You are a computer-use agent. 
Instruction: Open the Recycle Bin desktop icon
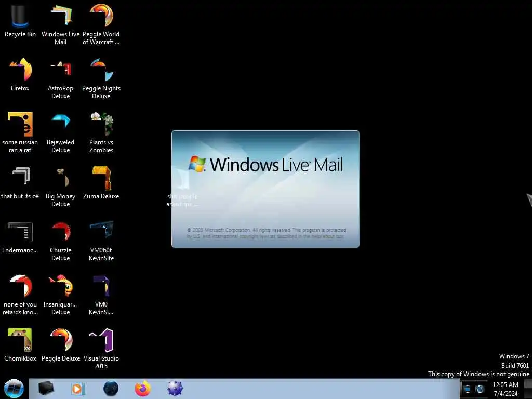pos(20,20)
